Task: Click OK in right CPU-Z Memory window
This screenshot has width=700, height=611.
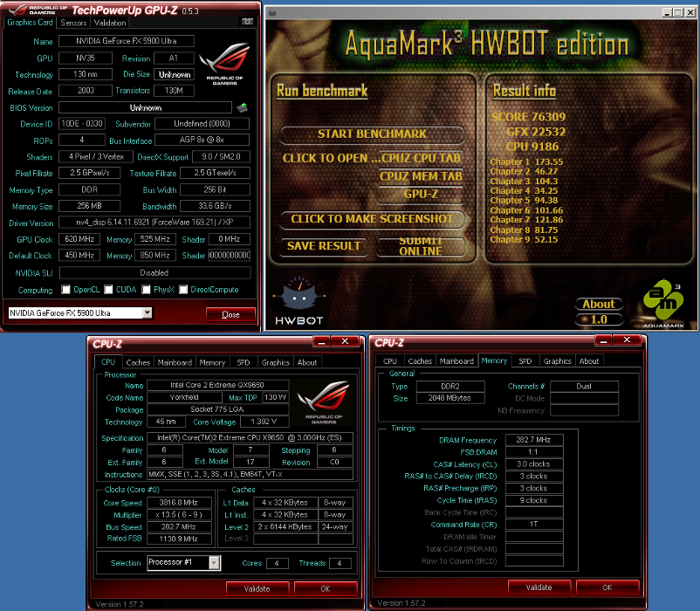Action: click(x=607, y=587)
